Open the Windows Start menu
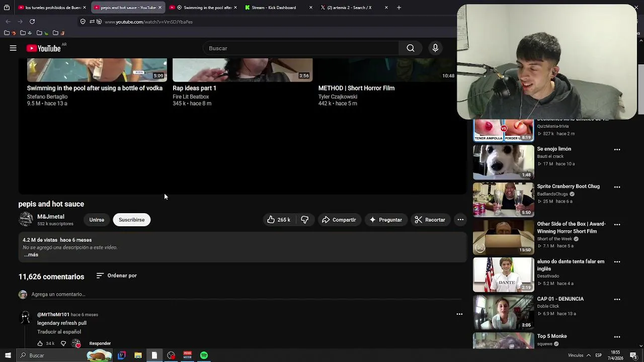This screenshot has height=362, width=644. coord(8,355)
